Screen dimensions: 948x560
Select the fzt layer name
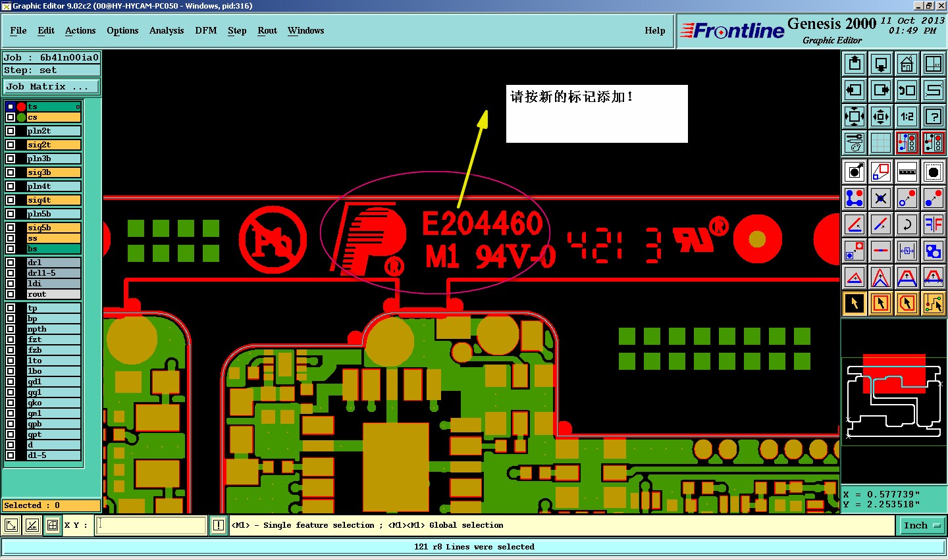[53, 340]
